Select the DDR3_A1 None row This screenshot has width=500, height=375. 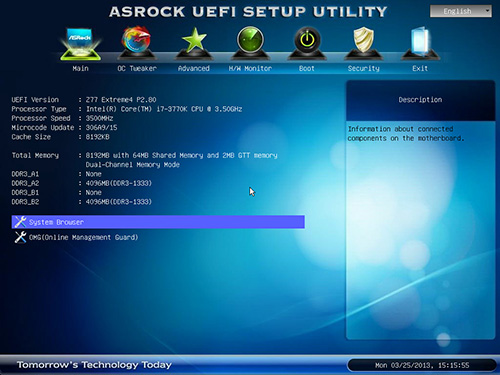(57, 174)
